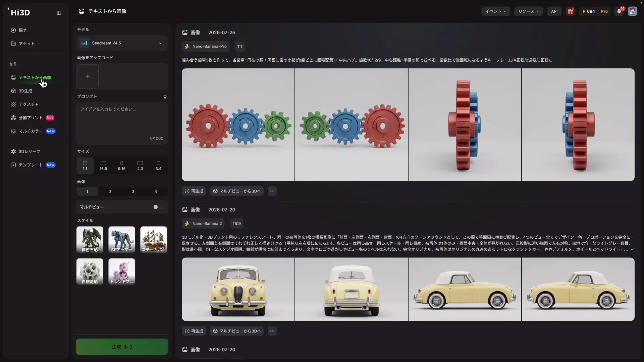Click the Nano-Banana 2 model tag
The image size is (644, 362).
[x=203, y=224]
